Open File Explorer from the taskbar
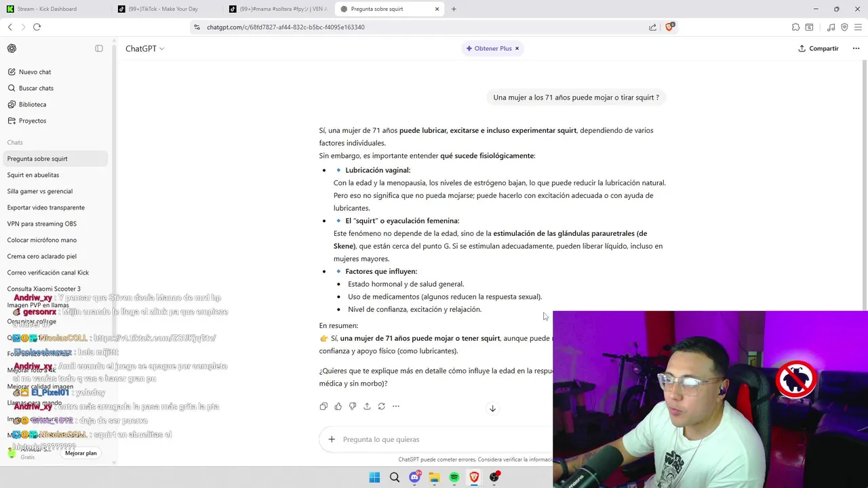The height and width of the screenshot is (488, 868). pyautogui.click(x=434, y=477)
